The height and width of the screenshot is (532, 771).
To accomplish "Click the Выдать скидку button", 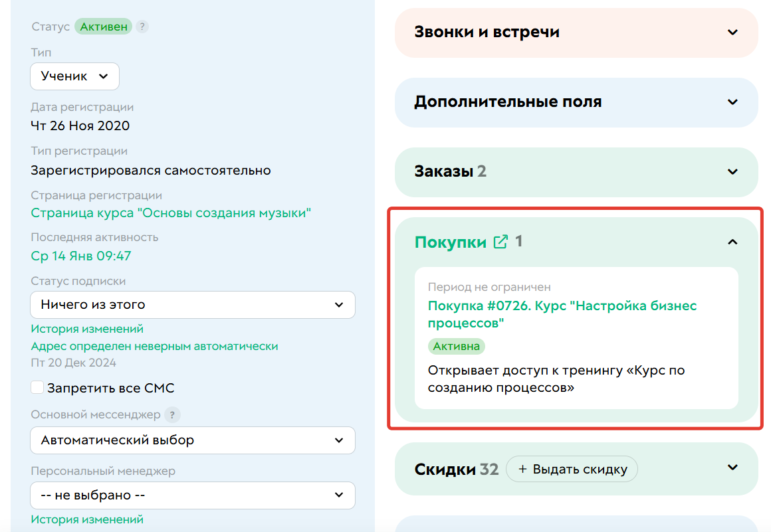I will [x=572, y=469].
